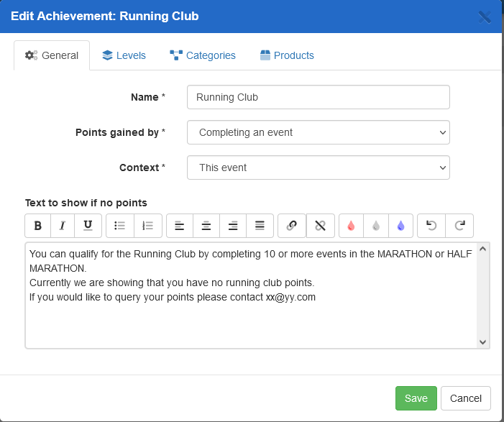The width and height of the screenshot is (504, 422).
Task: Remove link with unlink icon
Action: 321,226
